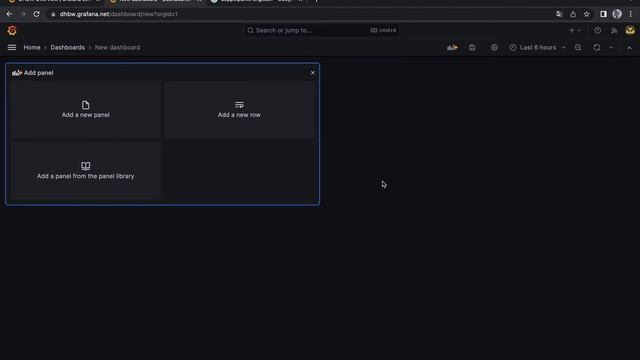640x360 pixels.
Task: Toggle the browser side panel icon
Action: point(603,14)
